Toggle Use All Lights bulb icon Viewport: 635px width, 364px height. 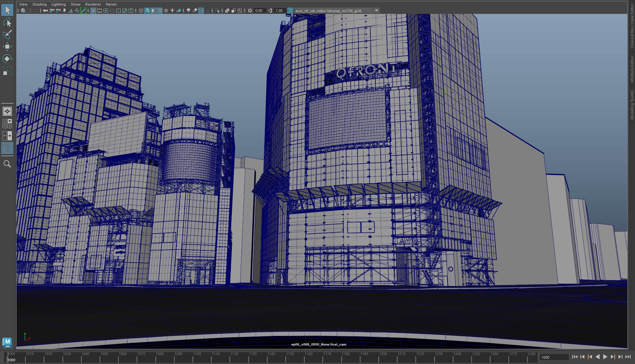[x=172, y=11]
